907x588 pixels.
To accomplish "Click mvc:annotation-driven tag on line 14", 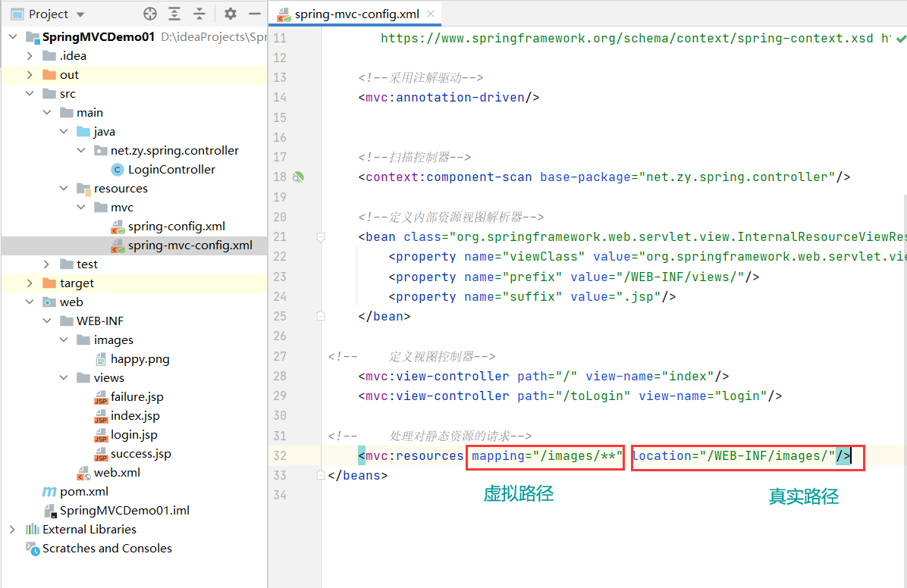I will coord(449,97).
